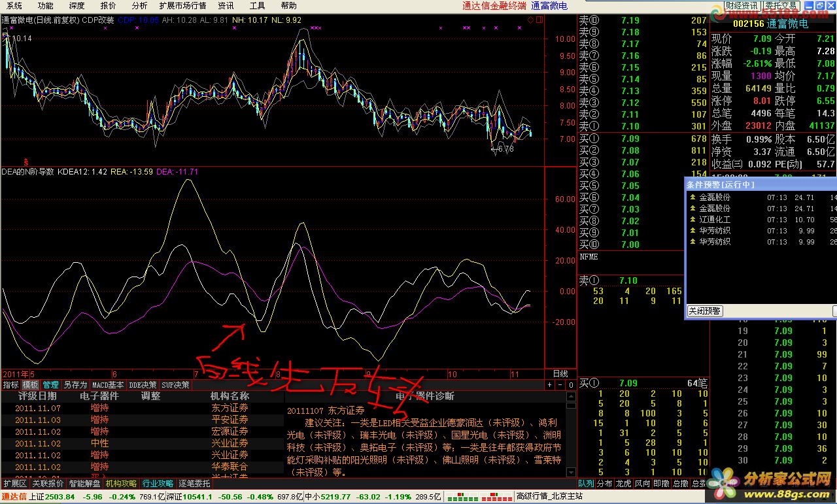
Task: Open the 系统 menu
Action: (14, 5)
